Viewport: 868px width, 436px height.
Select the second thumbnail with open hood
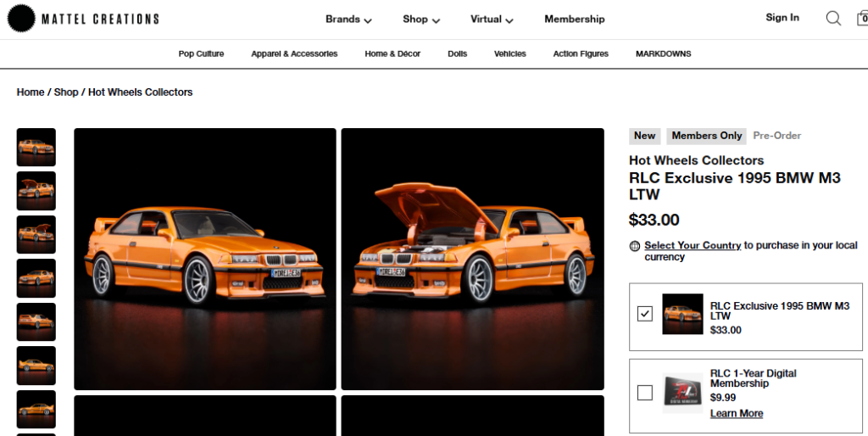pos(36,191)
